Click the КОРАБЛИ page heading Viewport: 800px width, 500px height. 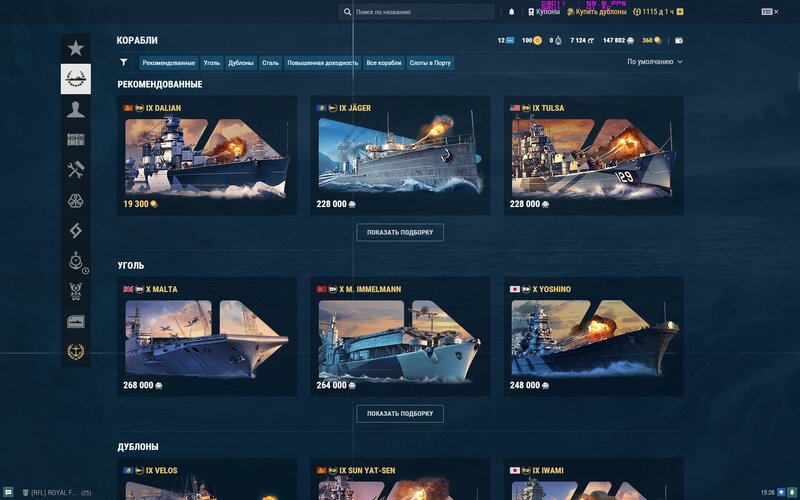pos(137,40)
